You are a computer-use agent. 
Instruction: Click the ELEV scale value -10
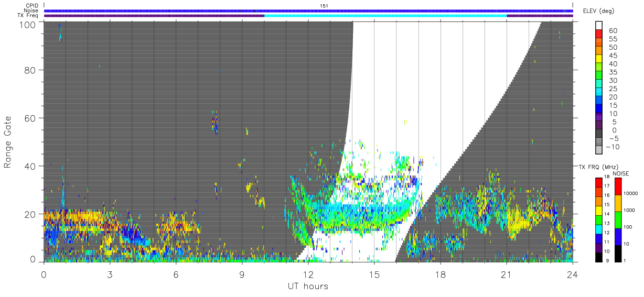click(x=613, y=147)
